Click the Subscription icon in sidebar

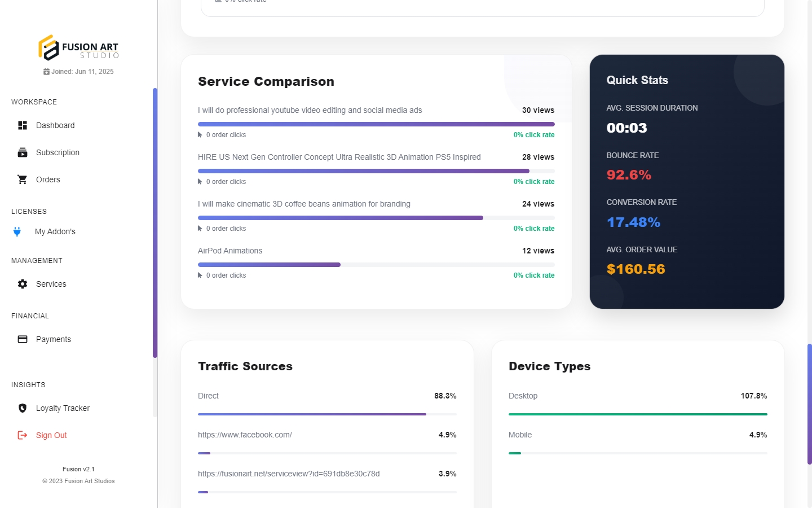23,152
